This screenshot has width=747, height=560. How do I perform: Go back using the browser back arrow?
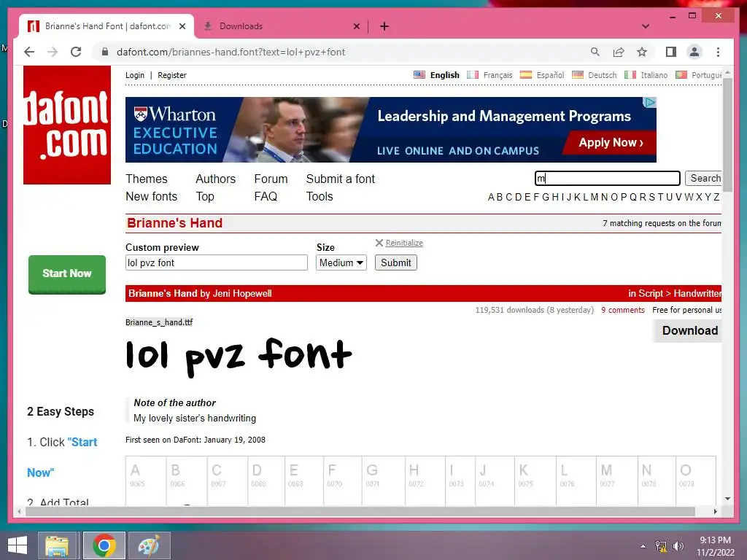pos(29,52)
